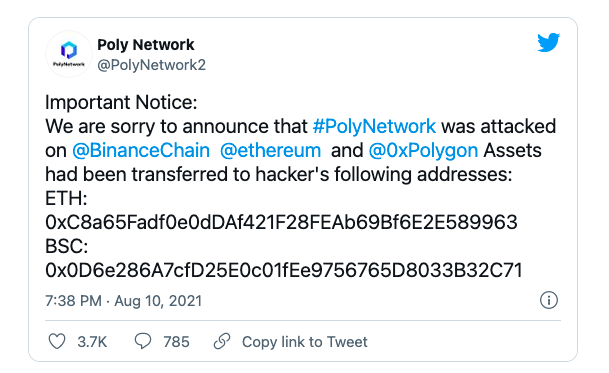
Task: Click the chain link icon
Action: 222,341
